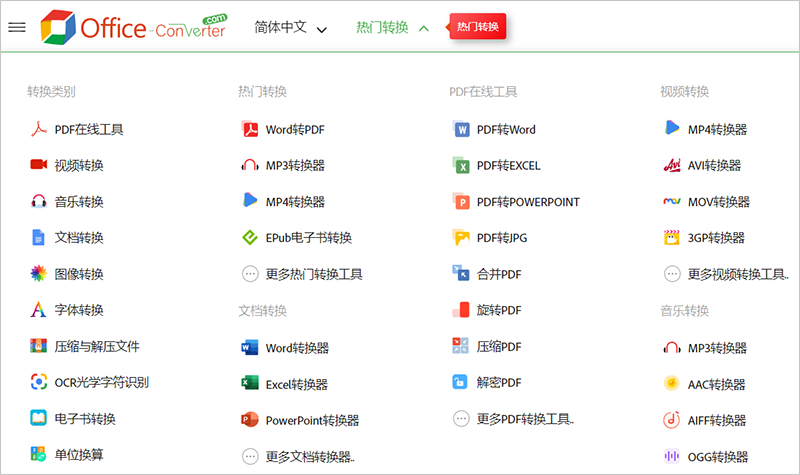This screenshot has height=475, width=800.
Task: Click the Office-Converter logo
Action: click(x=134, y=27)
